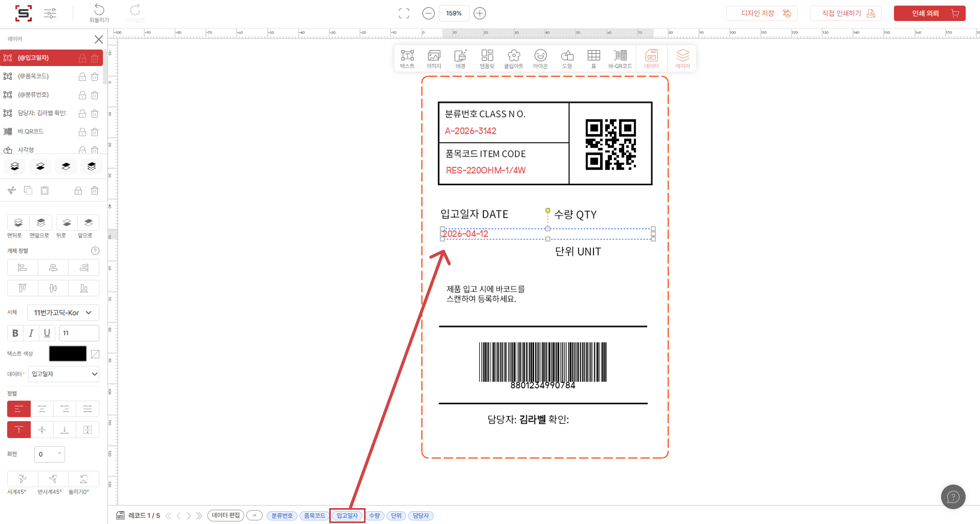Toggle lock on the {@분류번호} layer
Image resolution: width=980 pixels, height=524 pixels.
82,95
